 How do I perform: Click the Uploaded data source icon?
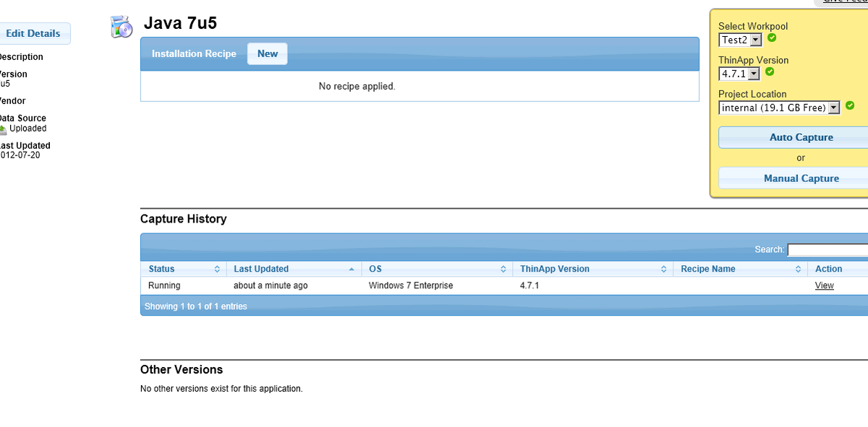pos(3,129)
